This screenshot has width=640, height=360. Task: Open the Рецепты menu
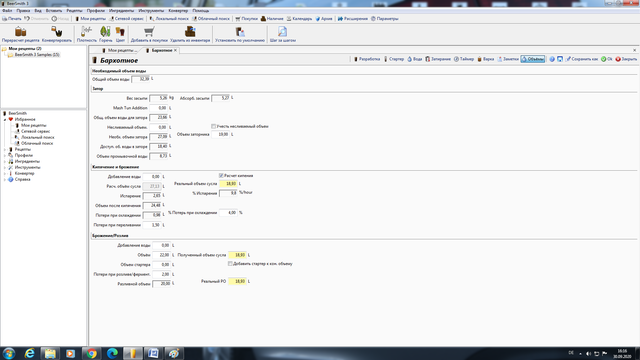coord(74,11)
